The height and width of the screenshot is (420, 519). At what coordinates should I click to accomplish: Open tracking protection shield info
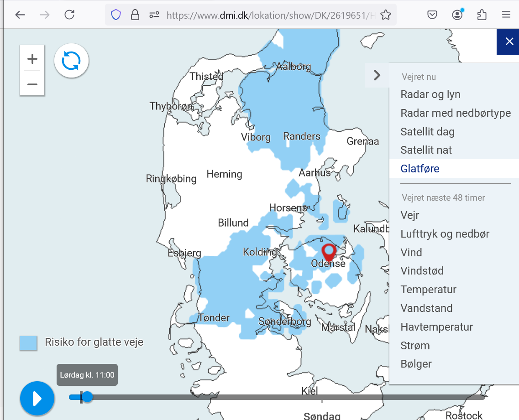point(116,15)
